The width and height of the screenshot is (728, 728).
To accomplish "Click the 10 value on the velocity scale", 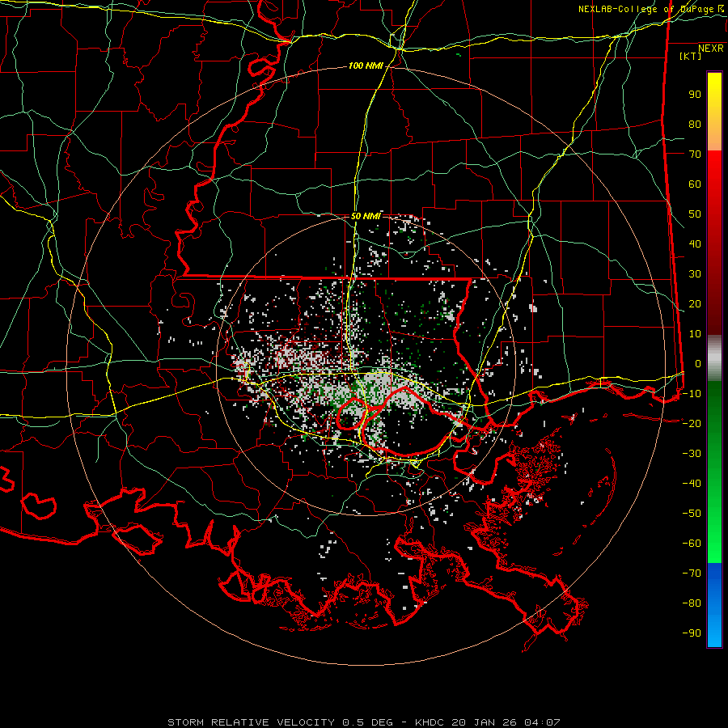I will coord(695,334).
